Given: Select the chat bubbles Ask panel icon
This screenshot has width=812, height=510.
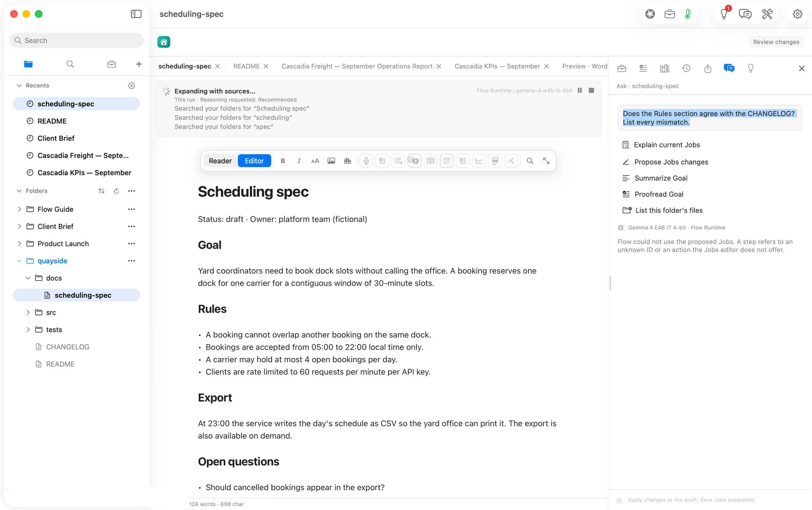Looking at the screenshot, I should [729, 68].
